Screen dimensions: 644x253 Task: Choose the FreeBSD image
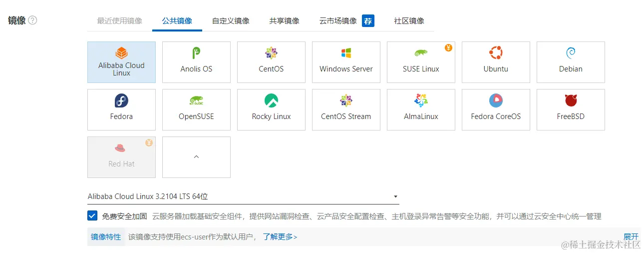[x=571, y=109]
